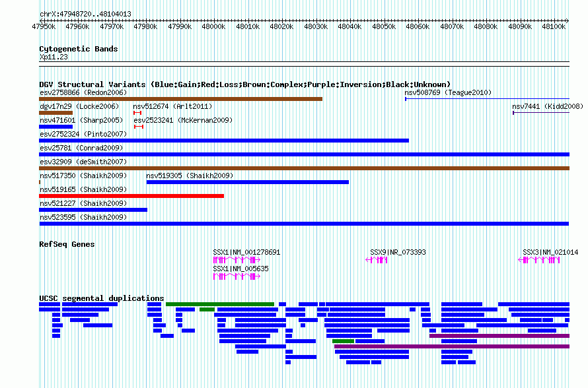
Task: Click the SSX1|NM_005635 gene label
Action: tap(240, 269)
